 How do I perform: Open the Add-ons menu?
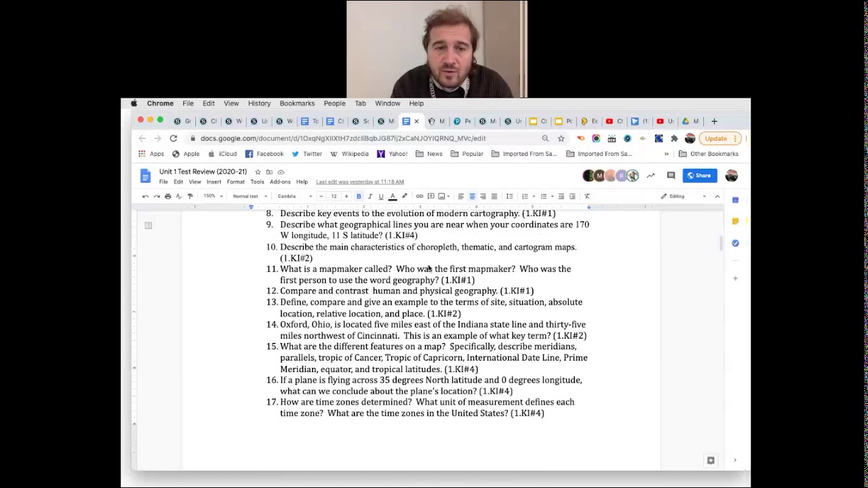coord(280,182)
